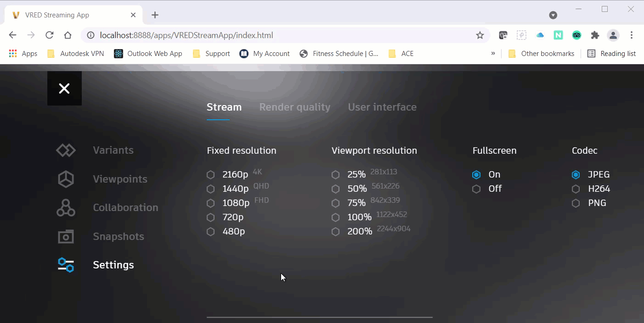The width and height of the screenshot is (644, 323).
Task: Switch to the Render quality tab
Action: pyautogui.click(x=295, y=107)
